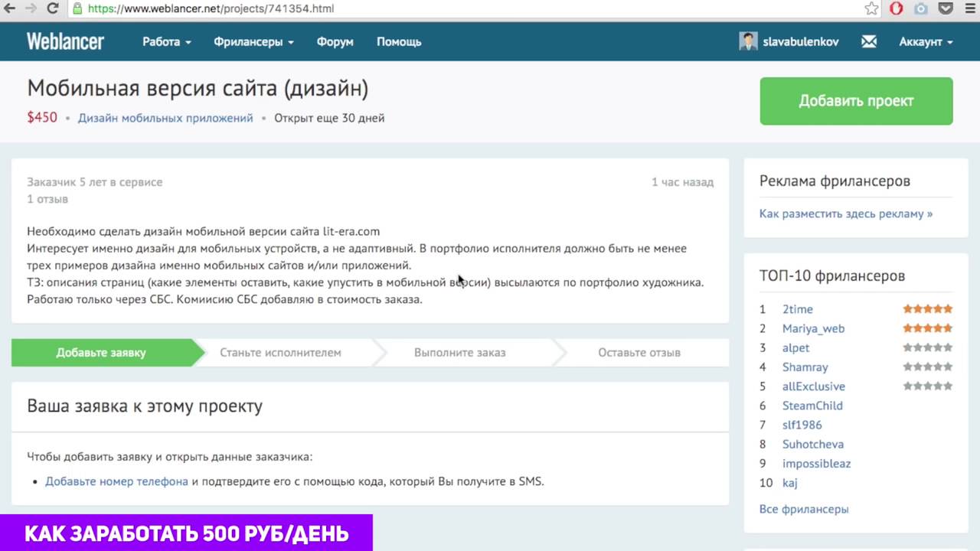
Task: Click the star rating beside allExclusive
Action: pyautogui.click(x=928, y=386)
